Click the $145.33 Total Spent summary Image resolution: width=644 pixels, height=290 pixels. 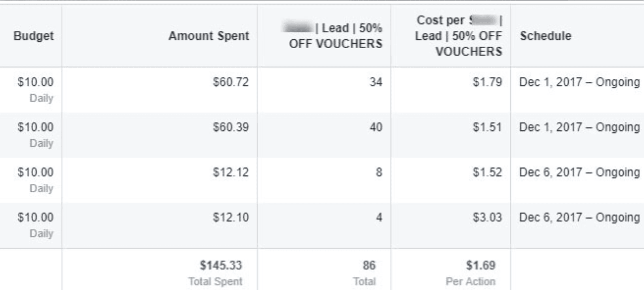tap(220, 266)
